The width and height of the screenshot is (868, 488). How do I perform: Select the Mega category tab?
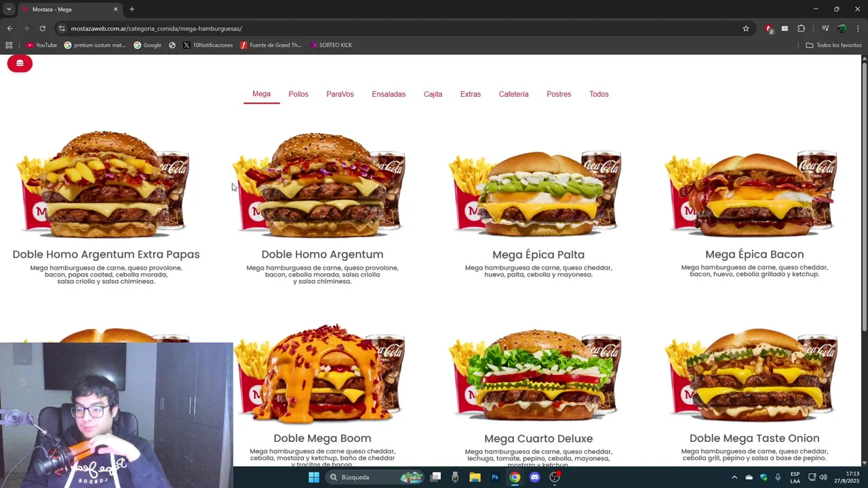pyautogui.click(x=261, y=94)
